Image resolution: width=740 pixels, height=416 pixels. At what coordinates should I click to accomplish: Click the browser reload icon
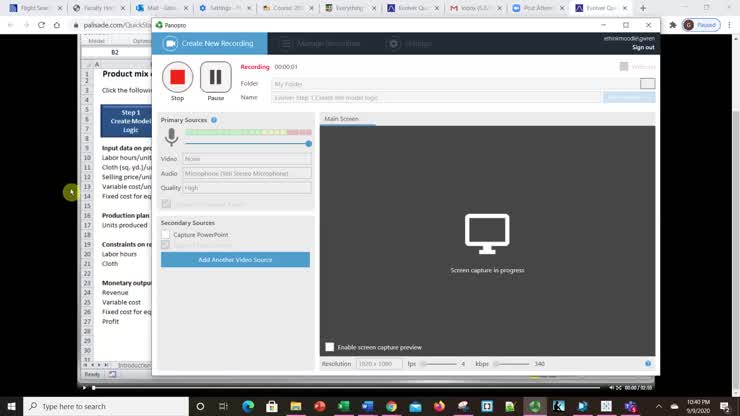click(x=41, y=25)
